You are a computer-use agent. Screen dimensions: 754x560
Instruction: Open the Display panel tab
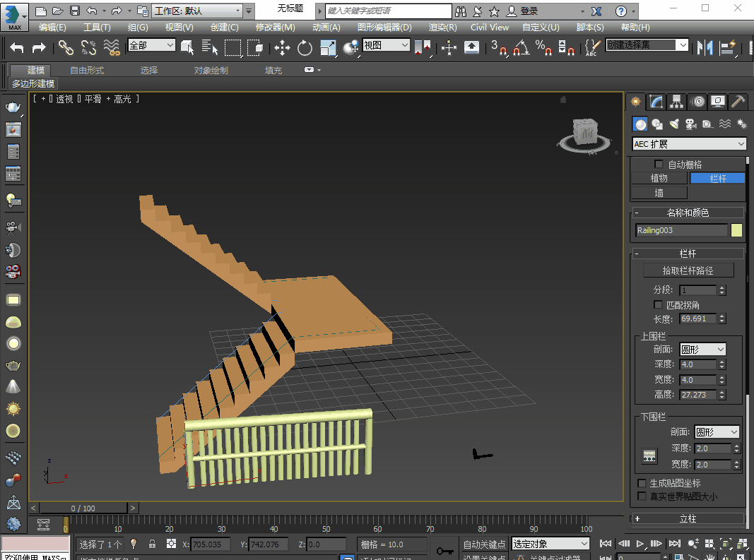click(x=718, y=102)
